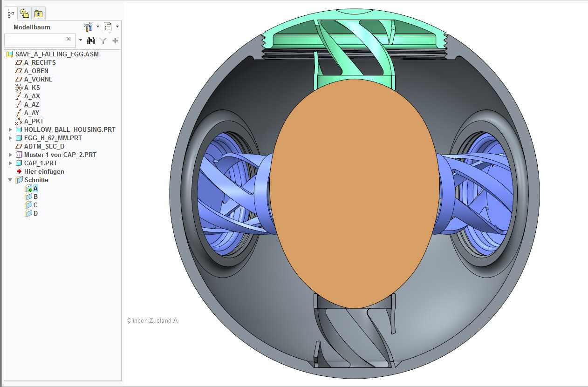588x387 pixels.
Task: Select CAP_1.PRT part
Action: (x=41, y=163)
